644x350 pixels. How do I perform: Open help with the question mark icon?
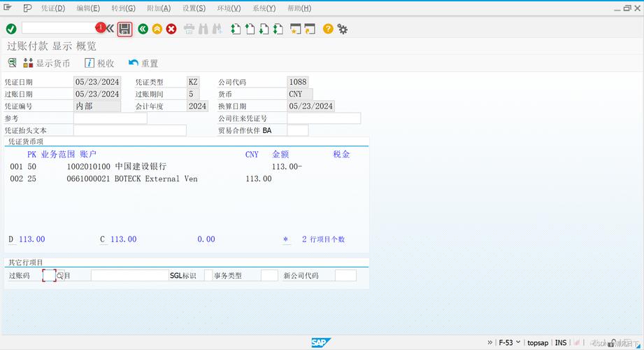point(328,29)
